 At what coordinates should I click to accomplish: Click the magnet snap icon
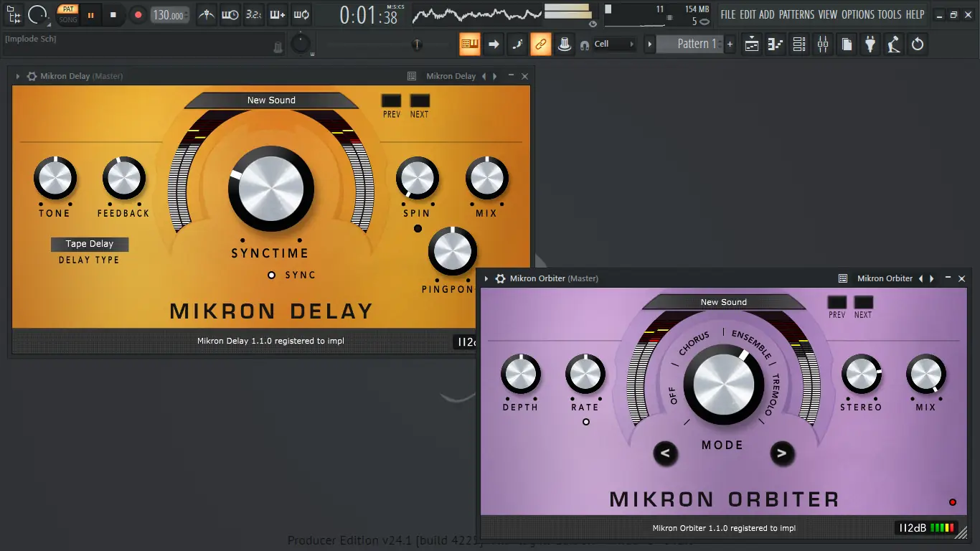[585, 44]
